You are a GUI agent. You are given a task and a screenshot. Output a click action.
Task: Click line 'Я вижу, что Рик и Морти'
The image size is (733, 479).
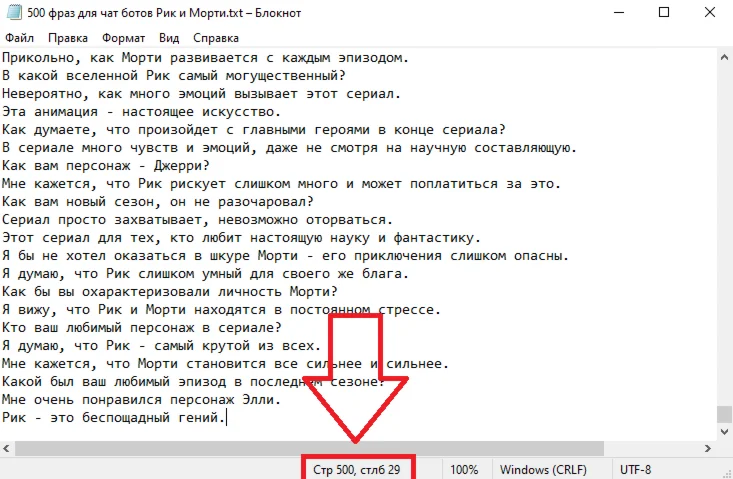coord(221,310)
